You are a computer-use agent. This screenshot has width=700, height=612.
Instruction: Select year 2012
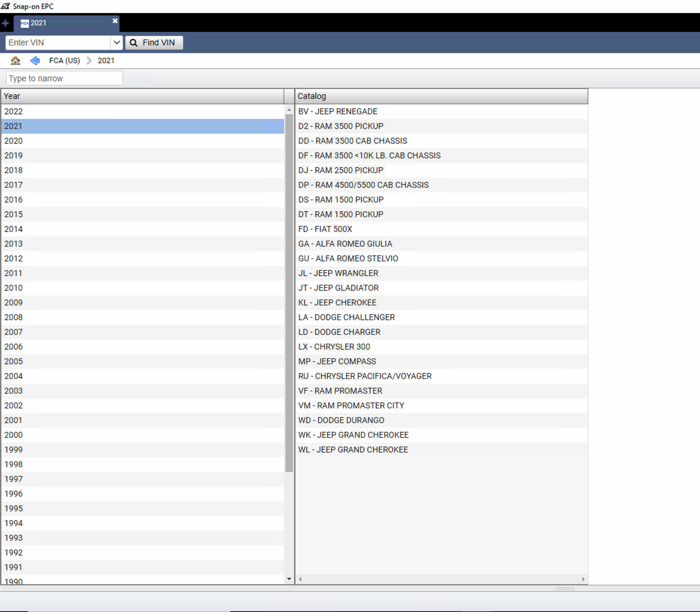(x=142, y=259)
